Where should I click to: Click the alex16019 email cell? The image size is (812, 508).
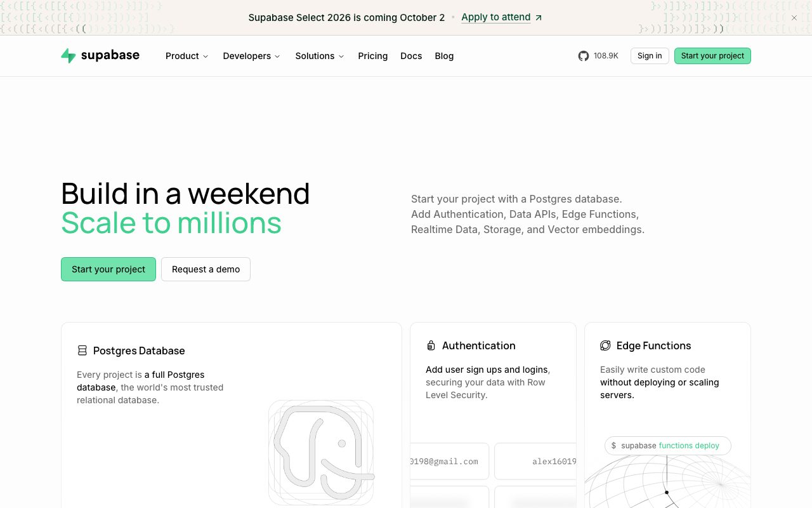click(535, 462)
